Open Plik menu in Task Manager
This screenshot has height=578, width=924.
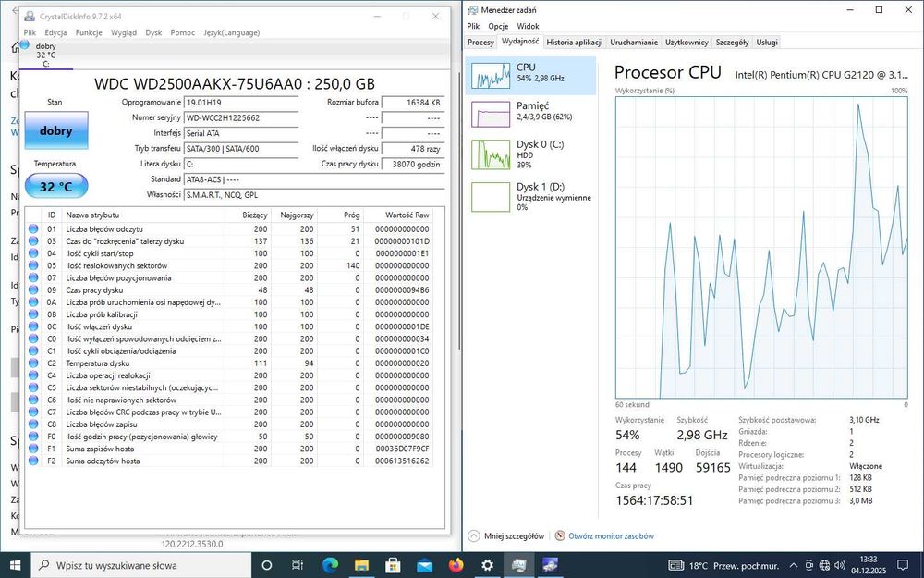point(473,26)
